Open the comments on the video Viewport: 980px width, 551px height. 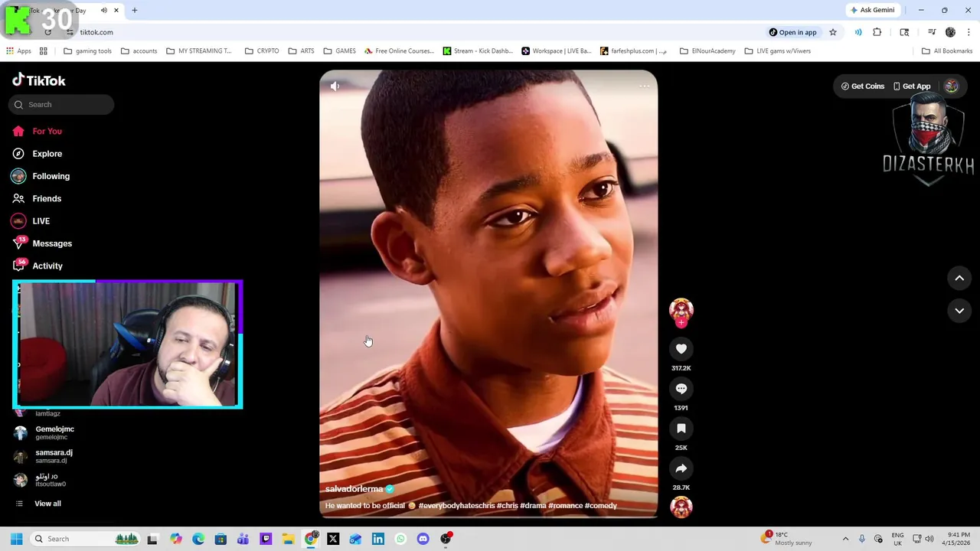pos(681,389)
